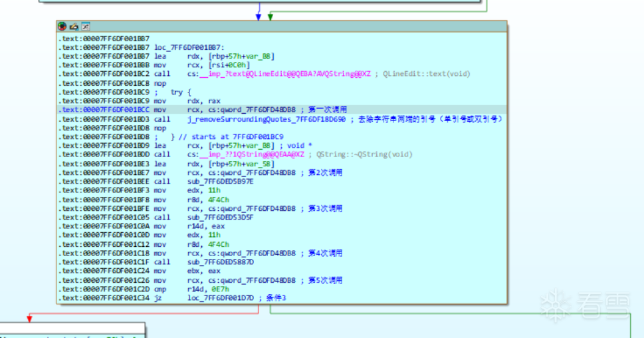The height and width of the screenshot is (338, 644).
Task: Select highlighted line at address 7FF6DF001BCC
Action: [x=282, y=110]
